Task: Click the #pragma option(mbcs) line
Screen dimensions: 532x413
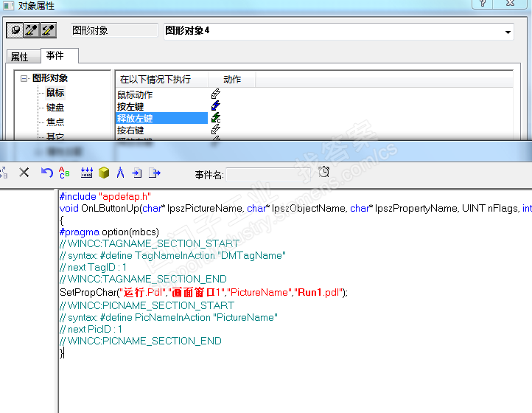Action: pos(109,232)
